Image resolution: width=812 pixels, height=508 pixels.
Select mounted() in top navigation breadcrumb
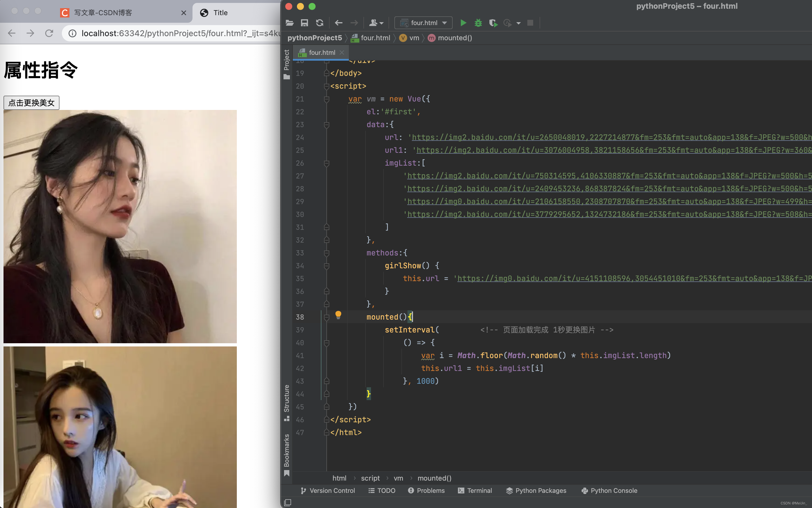coord(450,38)
